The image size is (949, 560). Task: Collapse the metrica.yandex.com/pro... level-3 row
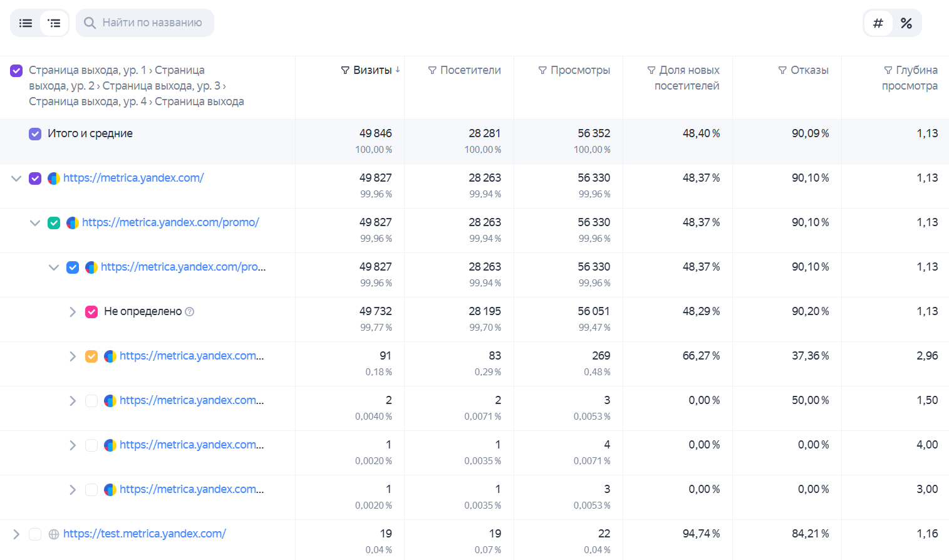pyautogui.click(x=54, y=267)
